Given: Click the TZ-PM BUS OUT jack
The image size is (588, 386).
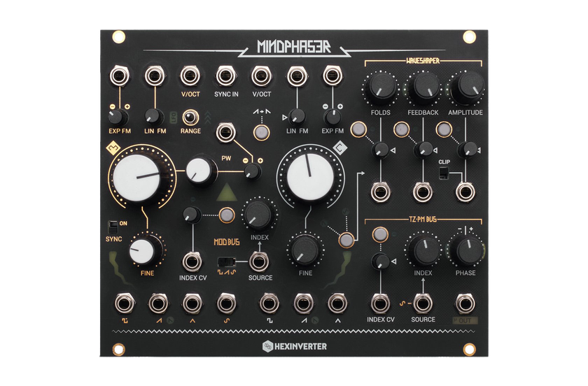Looking at the screenshot, I should (x=465, y=303).
